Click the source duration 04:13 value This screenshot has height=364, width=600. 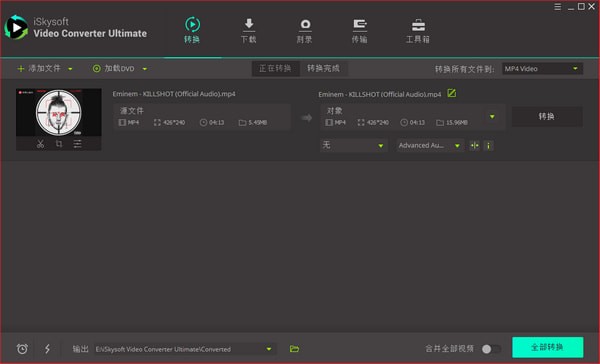click(217, 122)
